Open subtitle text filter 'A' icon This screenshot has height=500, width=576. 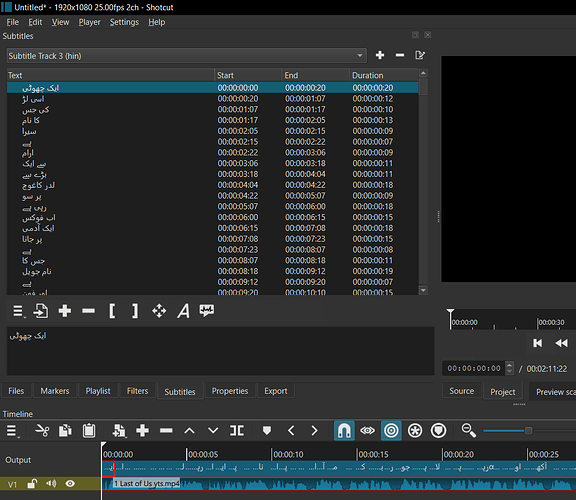pyautogui.click(x=183, y=311)
